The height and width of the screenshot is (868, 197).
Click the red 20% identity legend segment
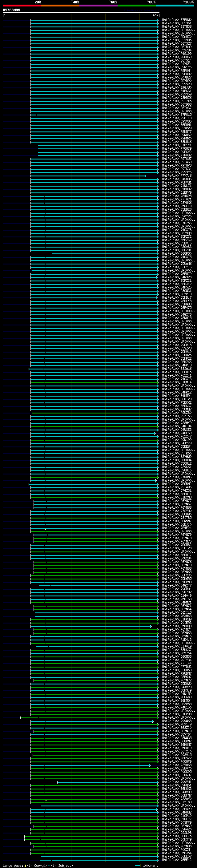pyautogui.click(x=22, y=6)
